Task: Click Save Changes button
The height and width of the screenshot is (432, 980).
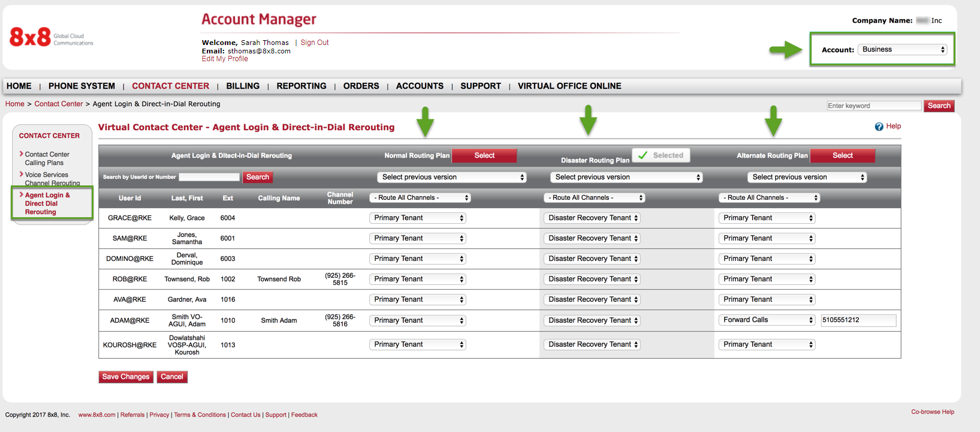Action: (x=126, y=377)
